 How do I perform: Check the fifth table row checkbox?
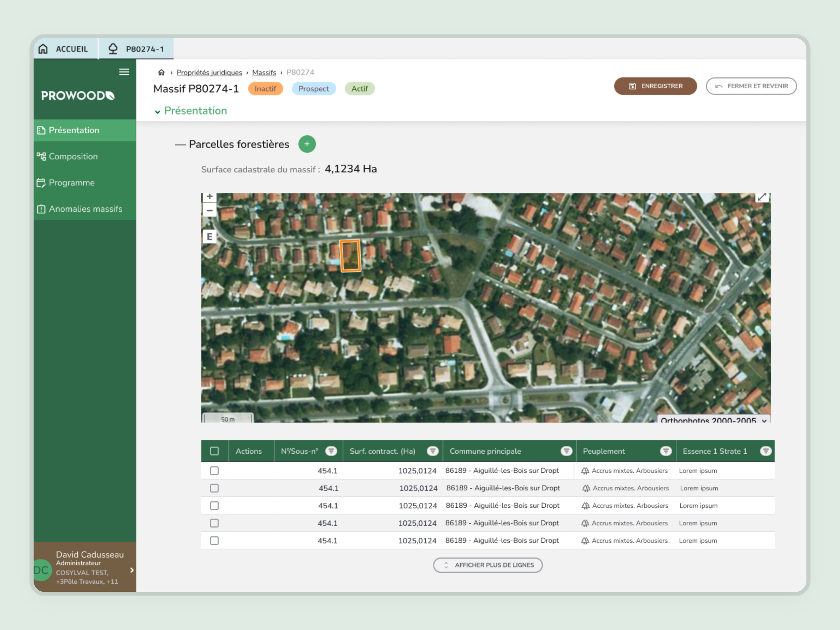[x=215, y=541]
